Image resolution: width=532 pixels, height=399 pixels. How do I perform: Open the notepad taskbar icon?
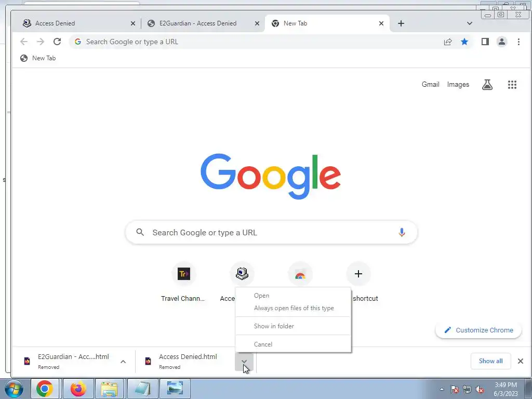point(142,389)
